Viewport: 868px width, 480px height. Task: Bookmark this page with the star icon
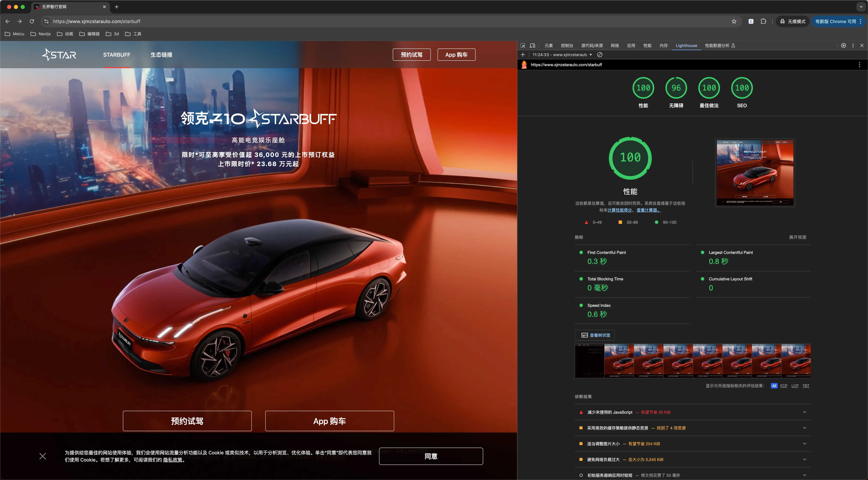tap(734, 21)
